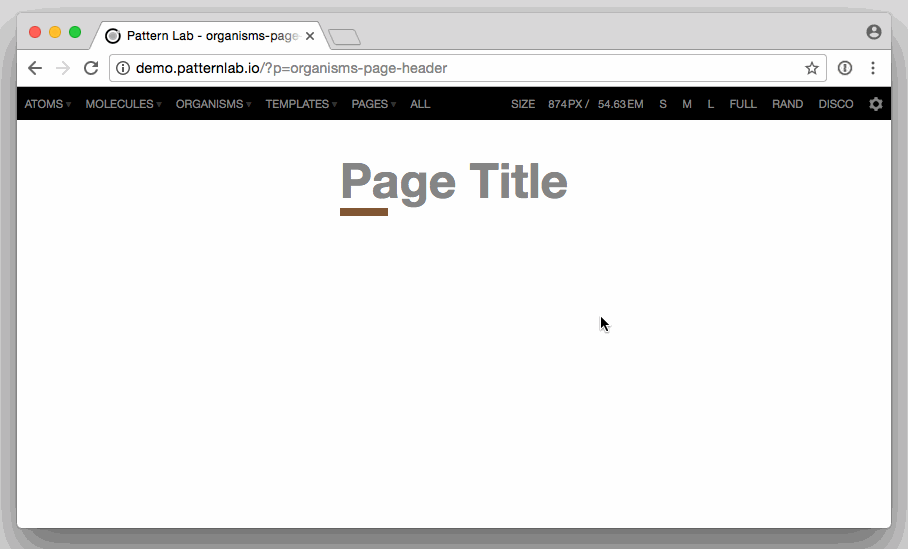Screen dimensions: 908x549
Task: Switch viewport to medium size M
Action: (687, 104)
